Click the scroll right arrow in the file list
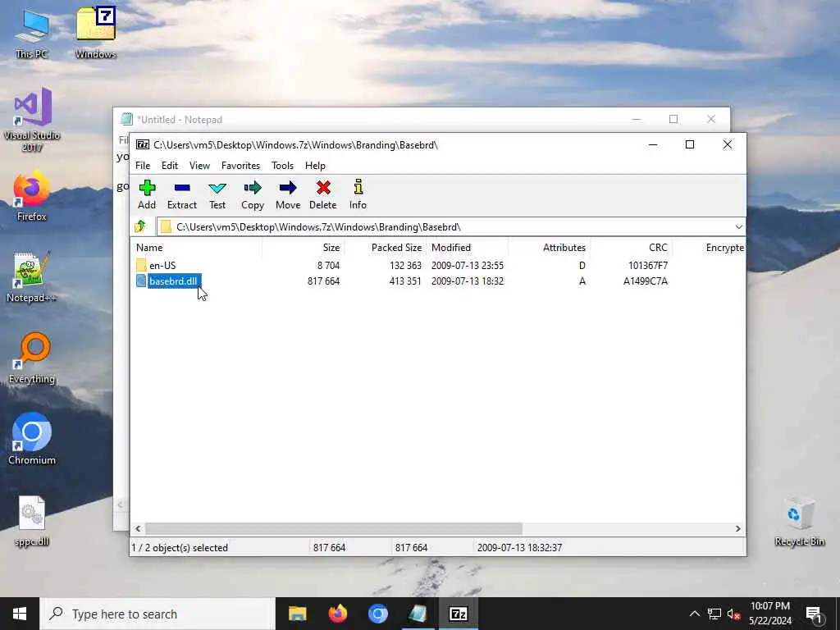The width and height of the screenshot is (840, 630). [737, 529]
